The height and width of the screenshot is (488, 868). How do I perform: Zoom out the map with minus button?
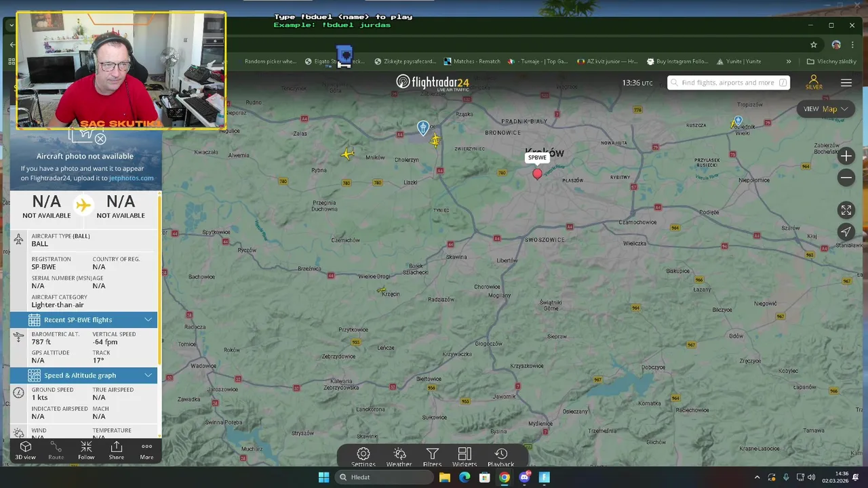coord(846,178)
